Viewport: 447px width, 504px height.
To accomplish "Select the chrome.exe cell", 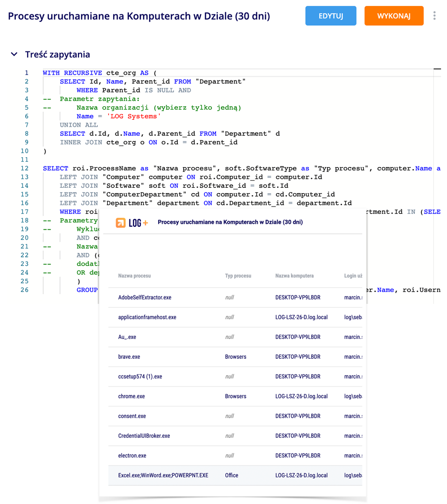I will point(131,396).
